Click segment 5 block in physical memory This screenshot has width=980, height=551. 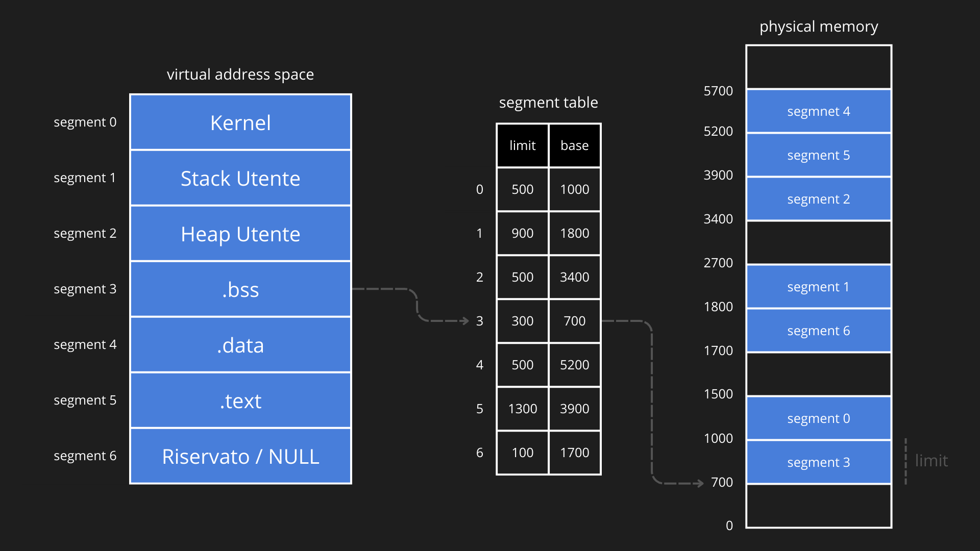(818, 155)
